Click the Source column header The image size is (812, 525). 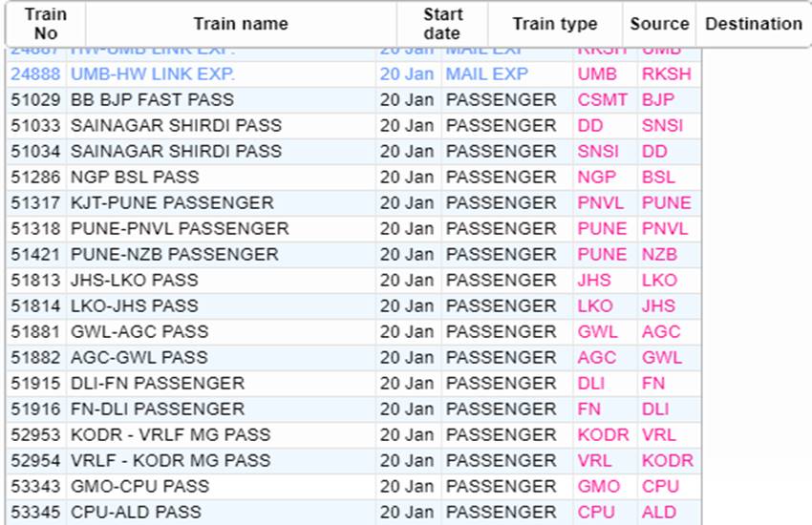659,25
